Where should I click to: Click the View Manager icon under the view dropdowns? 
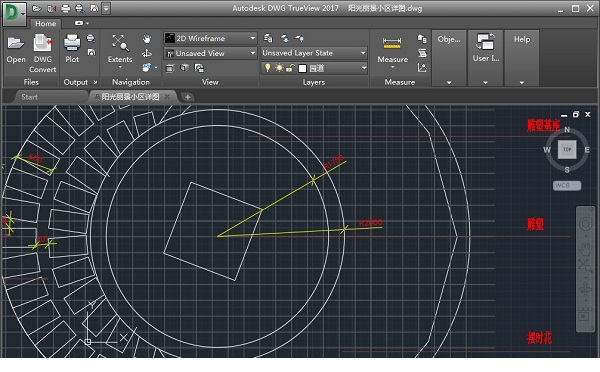[x=170, y=68]
